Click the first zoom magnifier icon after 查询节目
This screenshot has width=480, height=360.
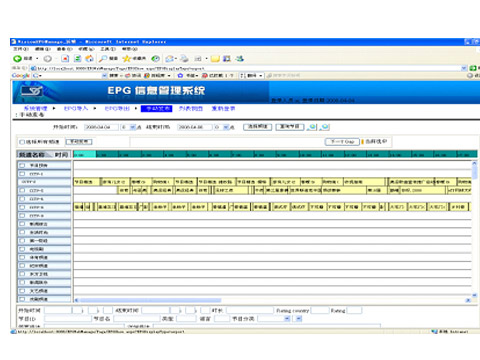click(312, 127)
